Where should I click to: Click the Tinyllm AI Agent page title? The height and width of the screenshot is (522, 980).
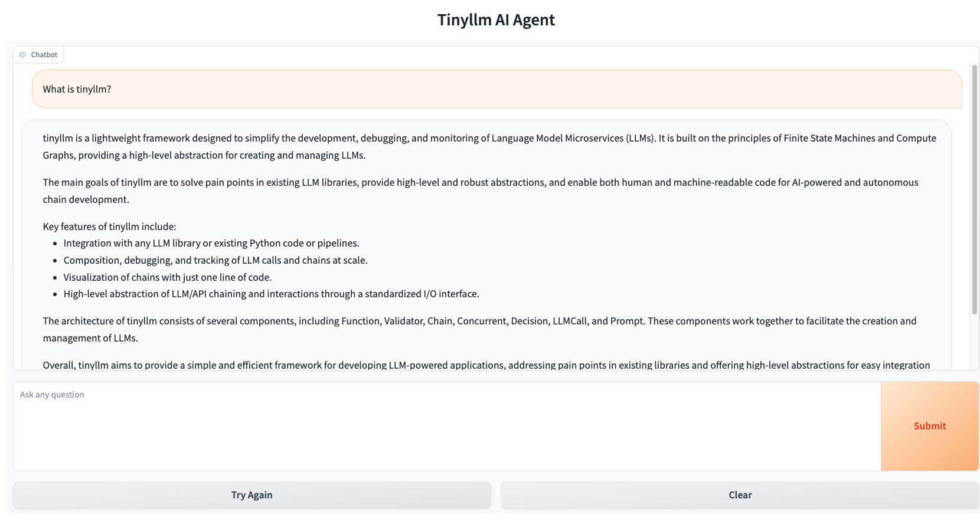[x=496, y=19]
